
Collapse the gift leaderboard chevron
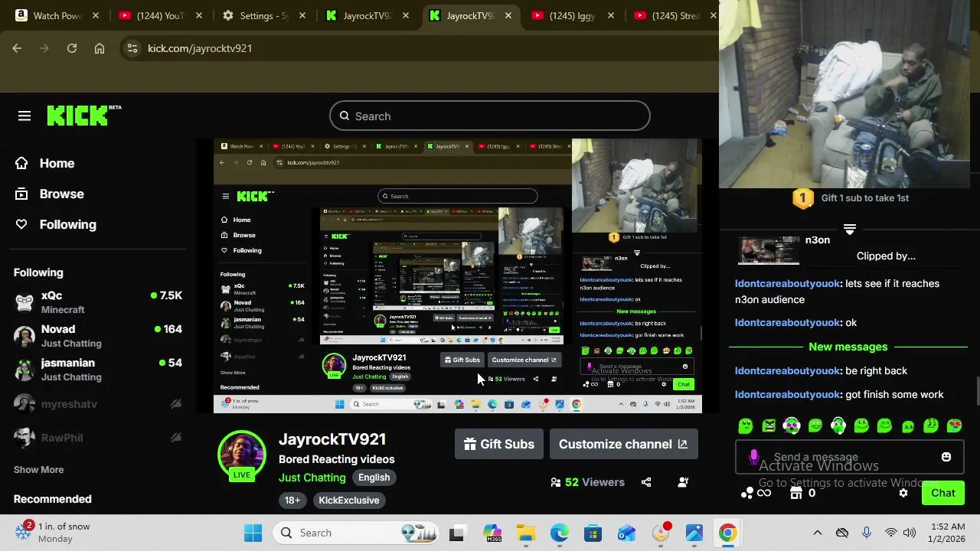click(849, 229)
